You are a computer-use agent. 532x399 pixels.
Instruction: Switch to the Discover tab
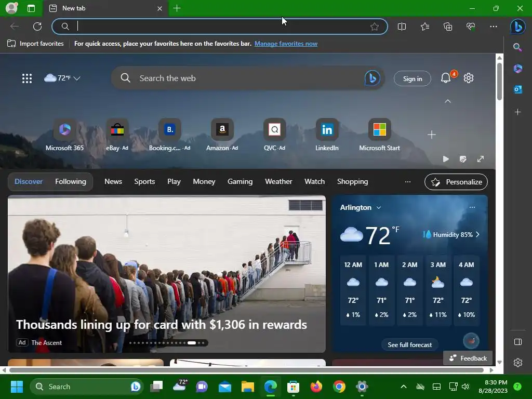(29, 181)
